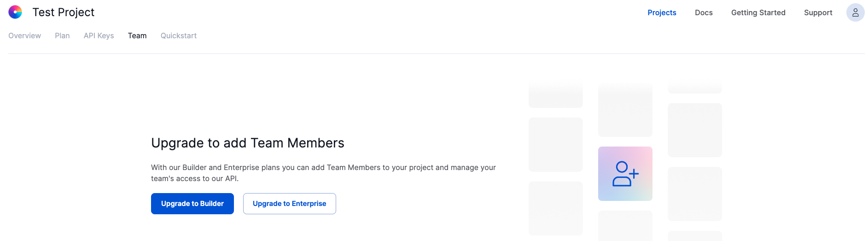Open the Getting Started page

click(758, 13)
